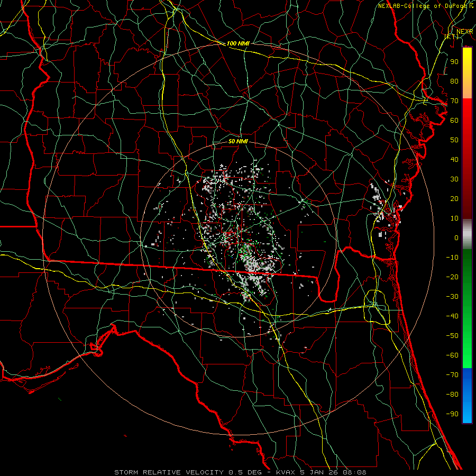Click the 100 NMI range ring label

238,43
